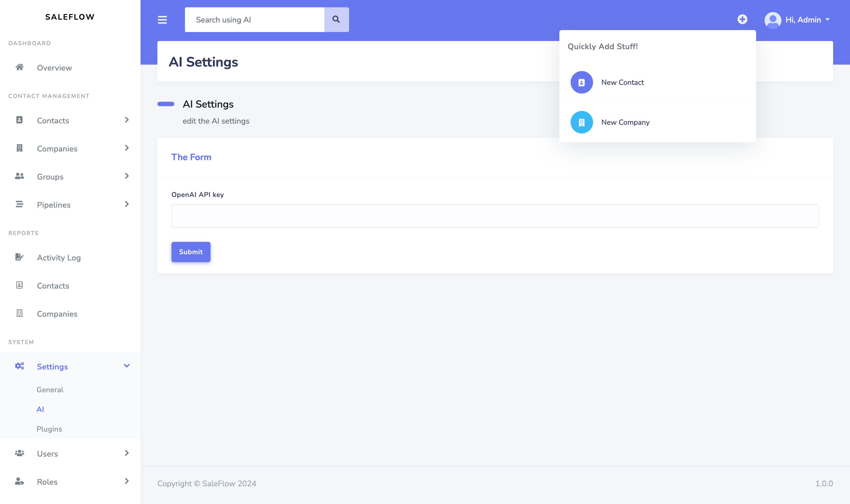Screen dimensions: 850x504
Task: Click the Roles user-lock icon
Action: (x=19, y=481)
